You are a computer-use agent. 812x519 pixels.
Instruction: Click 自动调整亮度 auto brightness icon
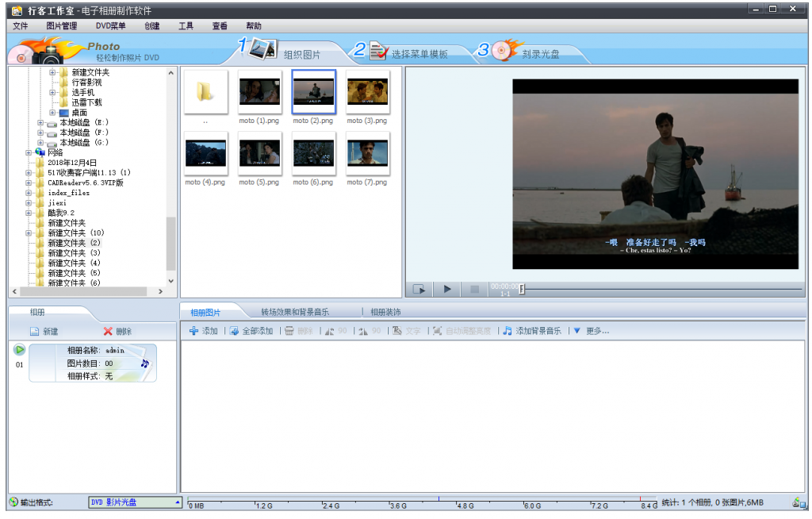click(438, 331)
